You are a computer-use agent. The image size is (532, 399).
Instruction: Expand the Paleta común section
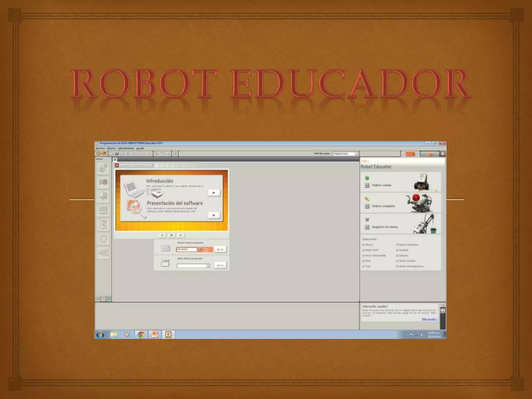point(367,185)
